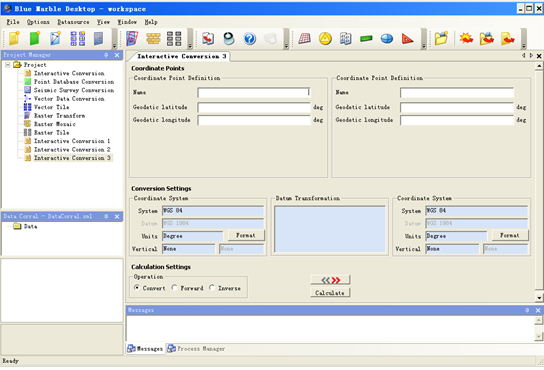Click the folder with red arrow icon

(x=487, y=38)
